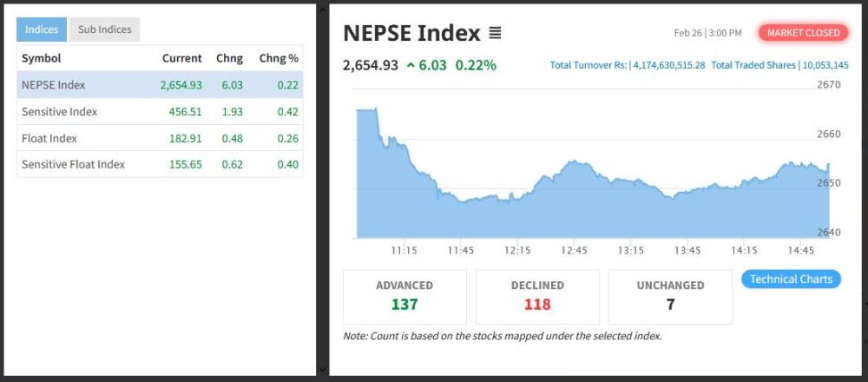
Task: Click the ADVANCED count box
Action: pos(404,296)
